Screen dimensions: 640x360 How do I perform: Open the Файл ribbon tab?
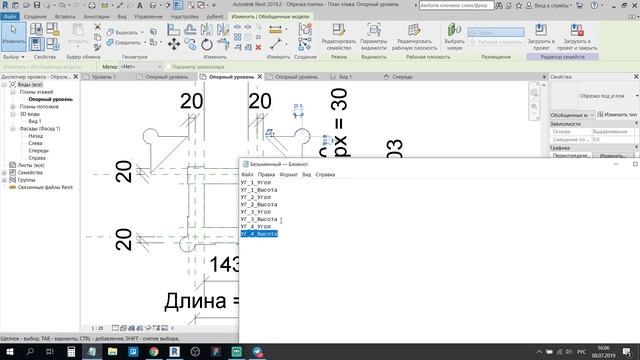click(10, 17)
